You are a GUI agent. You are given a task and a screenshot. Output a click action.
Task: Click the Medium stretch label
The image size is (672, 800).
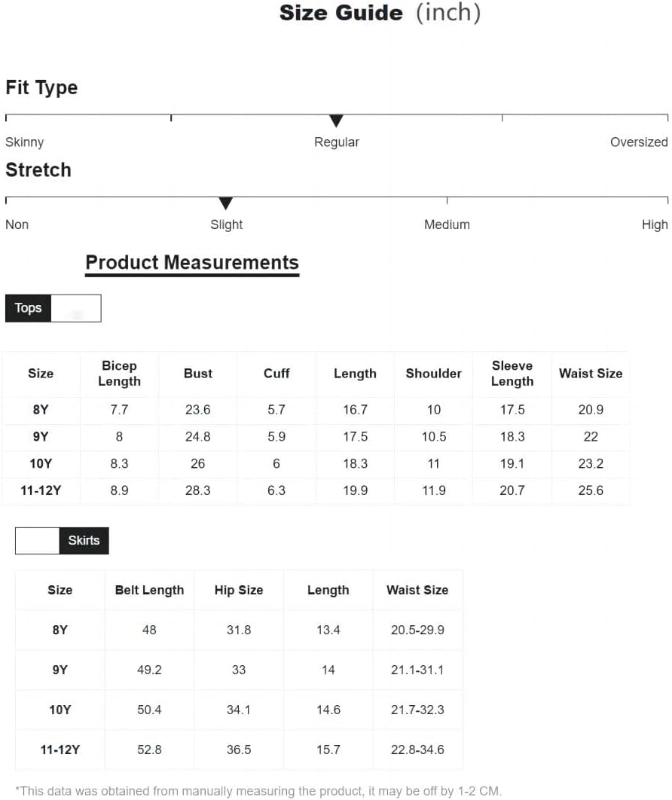click(447, 224)
